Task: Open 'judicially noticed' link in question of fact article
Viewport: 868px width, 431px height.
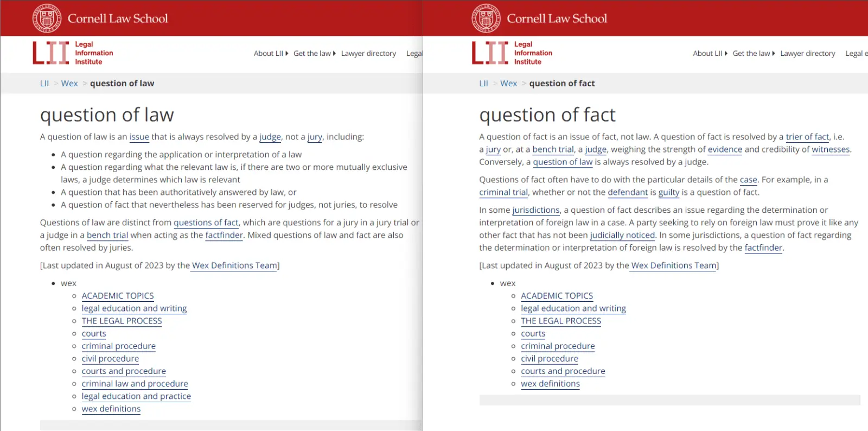Action: tap(623, 235)
